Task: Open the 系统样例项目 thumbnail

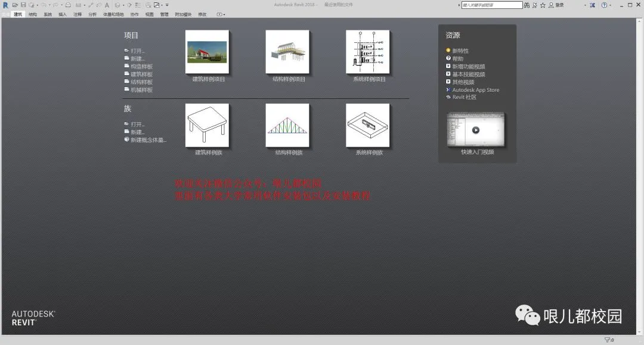Action: [367, 52]
